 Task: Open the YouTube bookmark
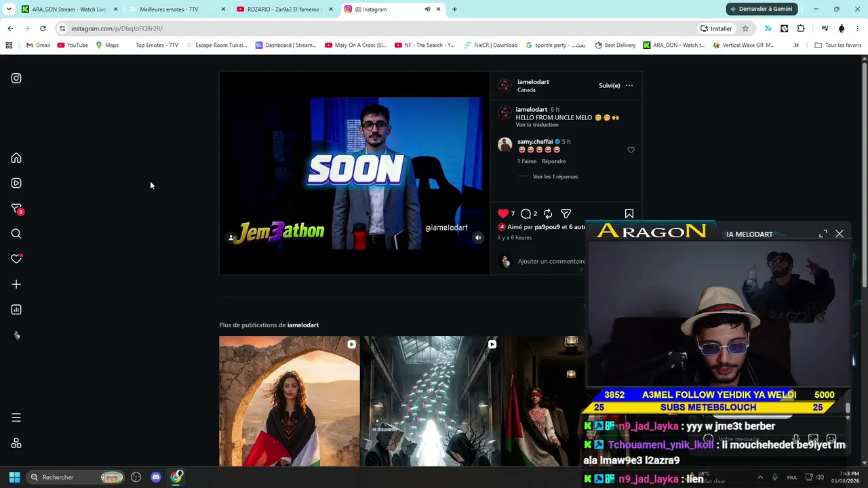(73, 45)
